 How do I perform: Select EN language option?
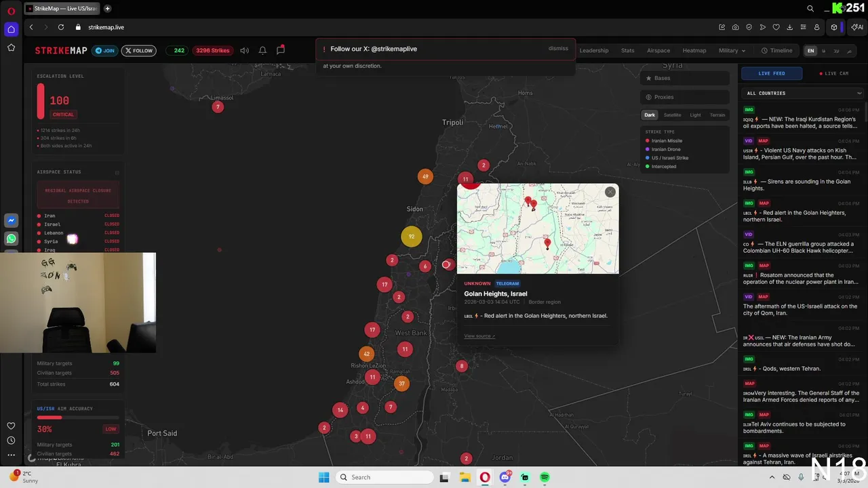(x=810, y=51)
